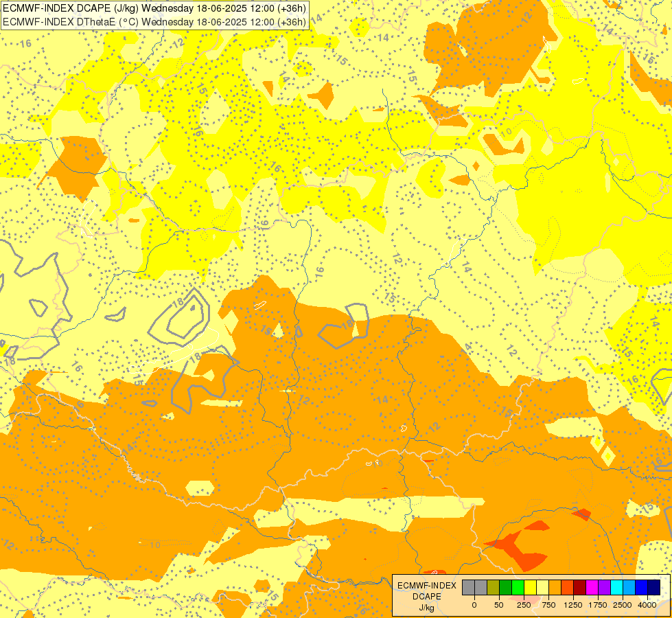Pick the light blue legend swatch
The height and width of the screenshot is (618, 672).
(x=629, y=588)
